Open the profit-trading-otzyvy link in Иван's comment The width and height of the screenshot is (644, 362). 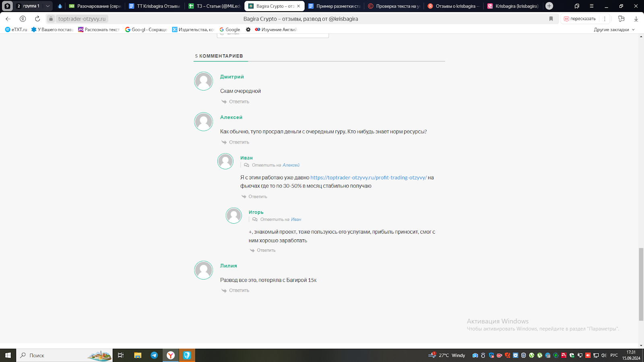[368, 177]
